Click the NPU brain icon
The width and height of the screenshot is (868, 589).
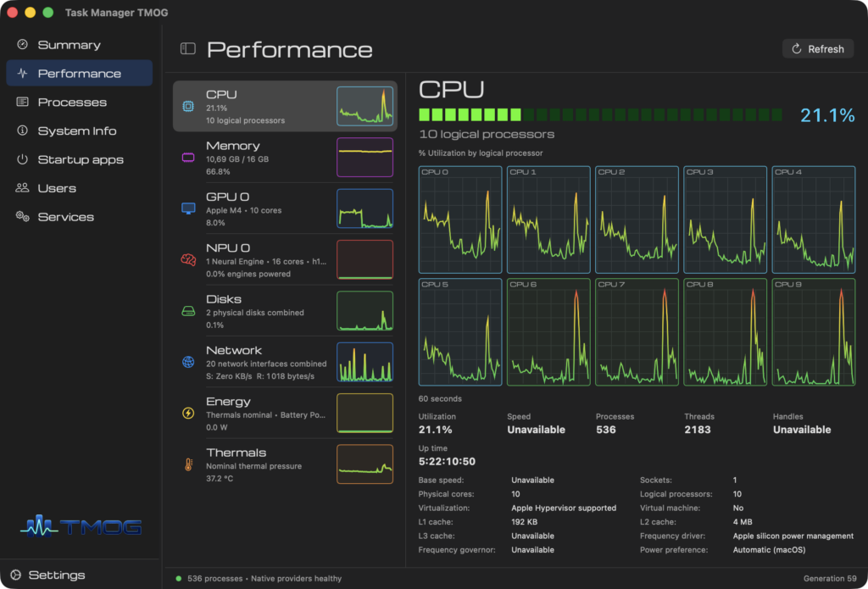click(x=188, y=259)
